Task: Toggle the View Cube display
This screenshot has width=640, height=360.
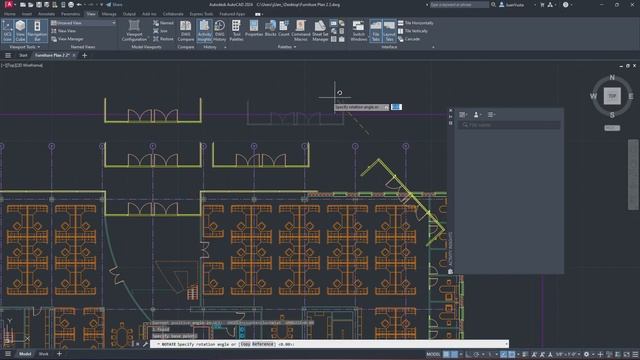Action: pyautogui.click(x=20, y=31)
